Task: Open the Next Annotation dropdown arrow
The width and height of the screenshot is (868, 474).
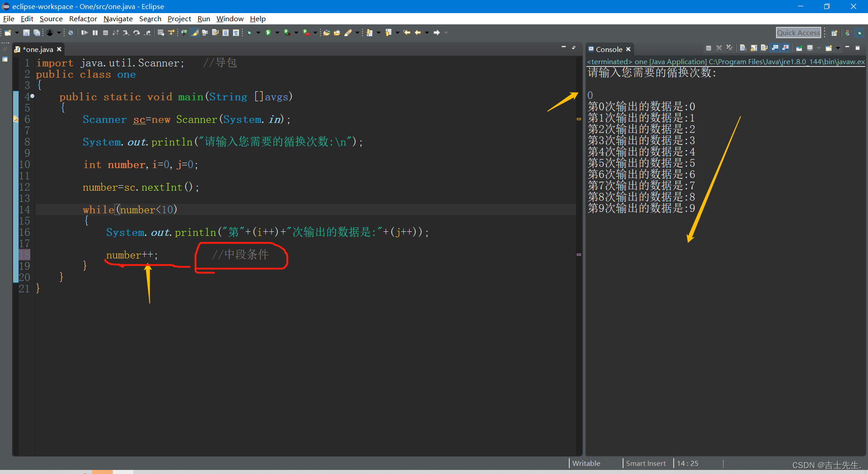Action: 378,33
